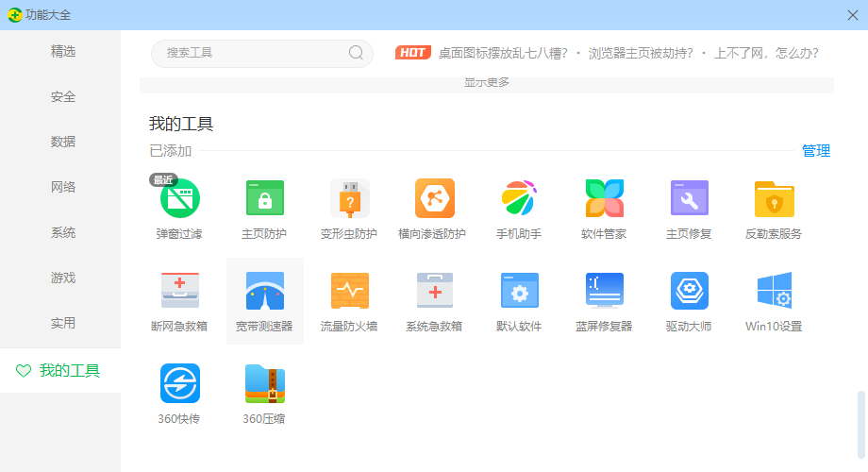
Task: Select the 网络 category in sidebar
Action: click(x=62, y=187)
